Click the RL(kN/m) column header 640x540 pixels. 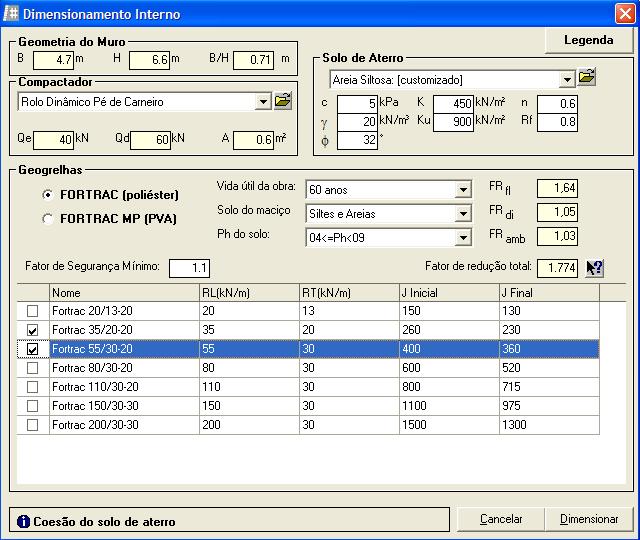pos(249,293)
